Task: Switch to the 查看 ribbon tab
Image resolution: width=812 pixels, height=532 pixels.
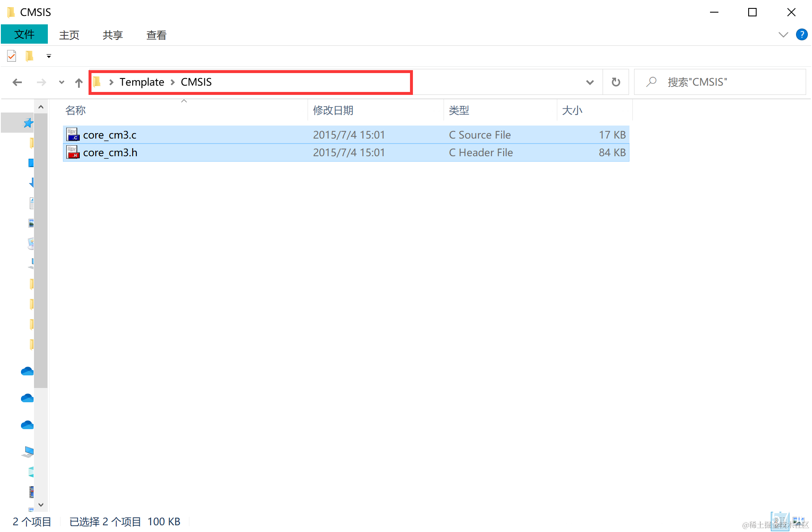Action: coord(156,35)
